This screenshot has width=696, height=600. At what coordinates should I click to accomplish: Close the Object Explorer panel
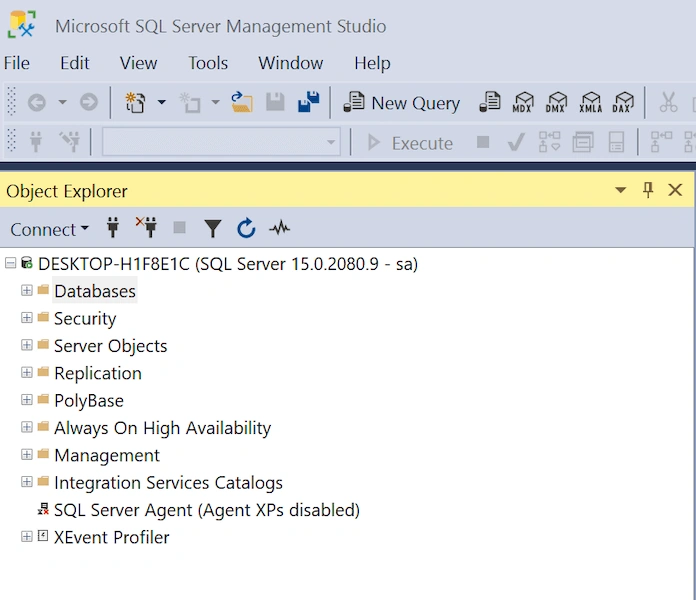click(x=675, y=190)
